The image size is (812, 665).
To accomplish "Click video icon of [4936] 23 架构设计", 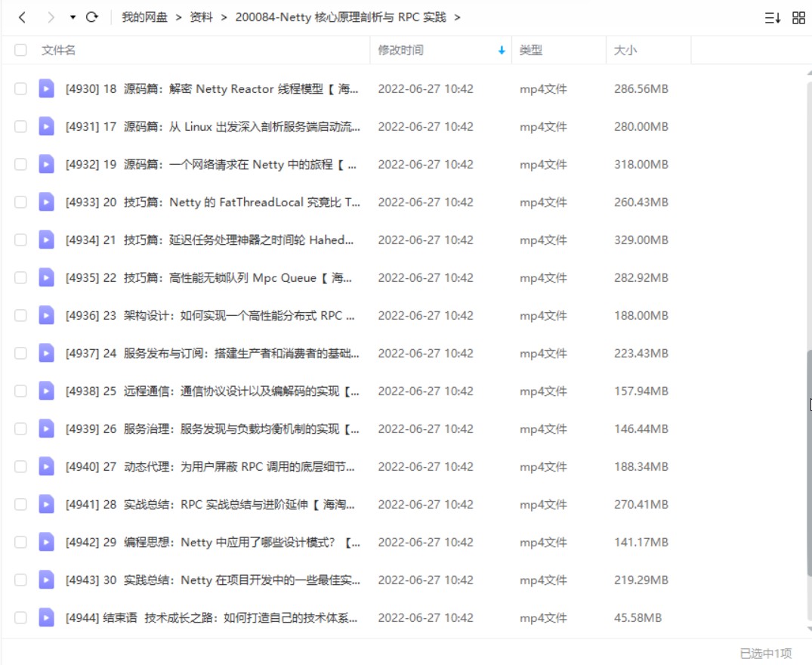I will coord(47,315).
